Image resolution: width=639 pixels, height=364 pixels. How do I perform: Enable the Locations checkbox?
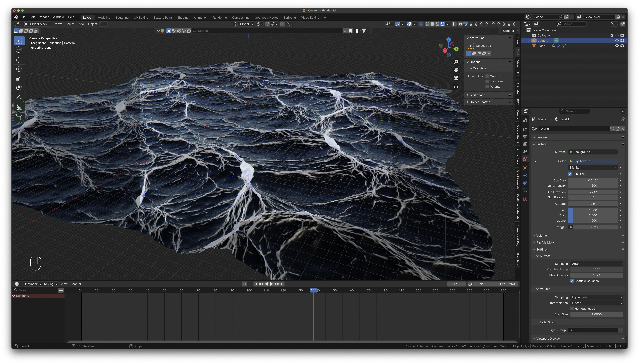tap(487, 82)
